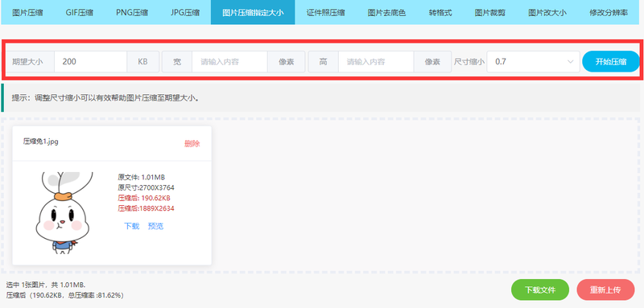This screenshot has height=308, width=644.
Task: Go to the 图片改大小 tab
Action: coord(547,12)
